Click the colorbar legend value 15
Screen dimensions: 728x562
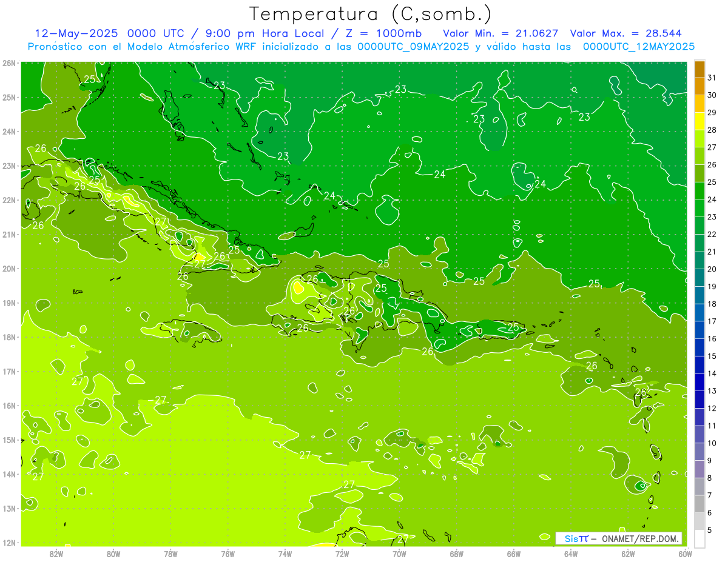point(712,356)
